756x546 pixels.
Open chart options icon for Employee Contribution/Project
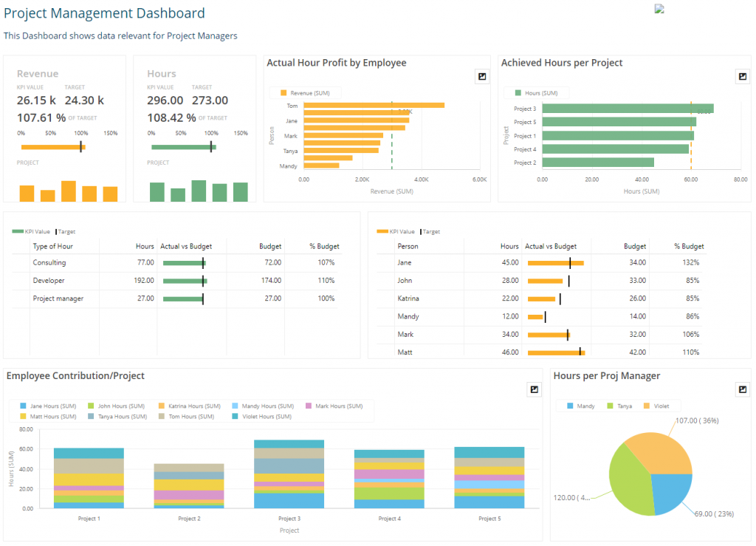[x=535, y=389]
